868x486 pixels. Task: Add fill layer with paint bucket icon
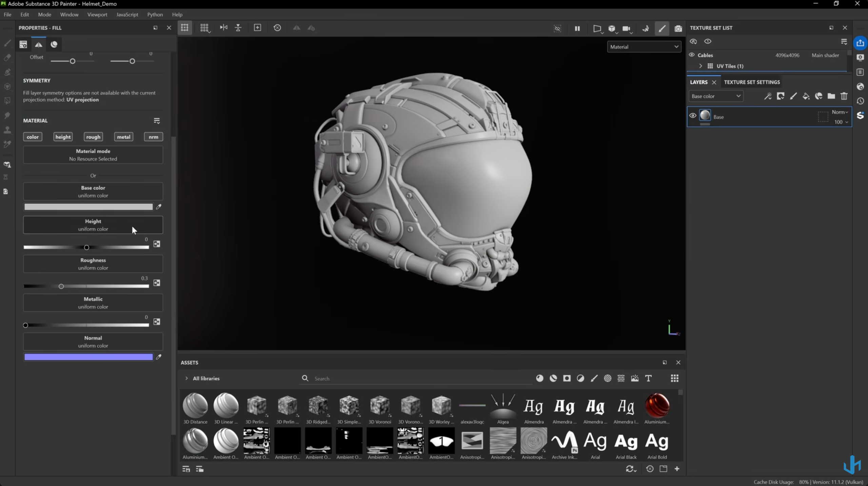(x=806, y=96)
